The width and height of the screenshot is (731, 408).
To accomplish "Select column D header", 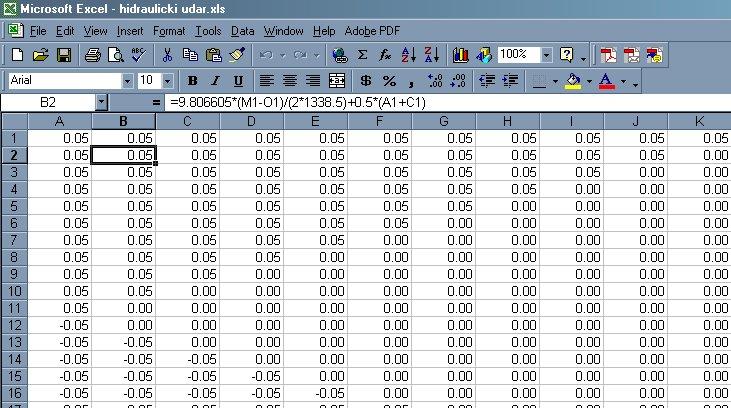I will coord(251,121).
